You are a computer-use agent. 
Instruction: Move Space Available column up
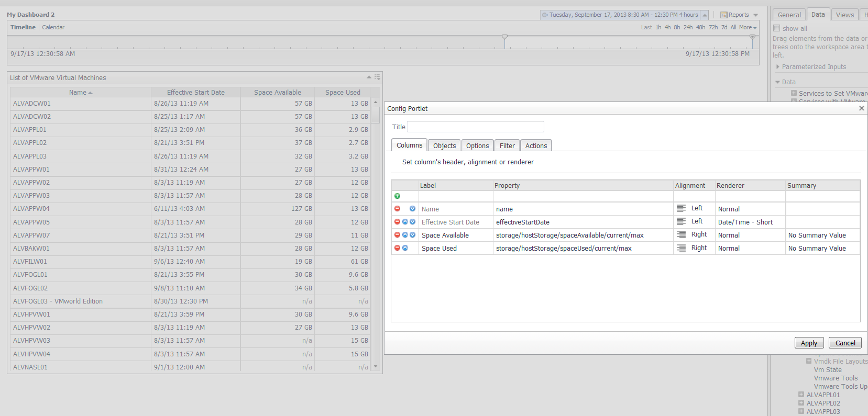405,235
